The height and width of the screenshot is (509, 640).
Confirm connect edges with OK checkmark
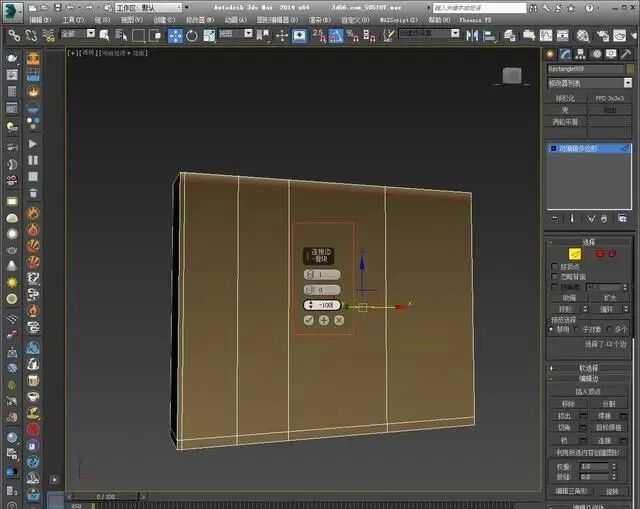click(309, 320)
